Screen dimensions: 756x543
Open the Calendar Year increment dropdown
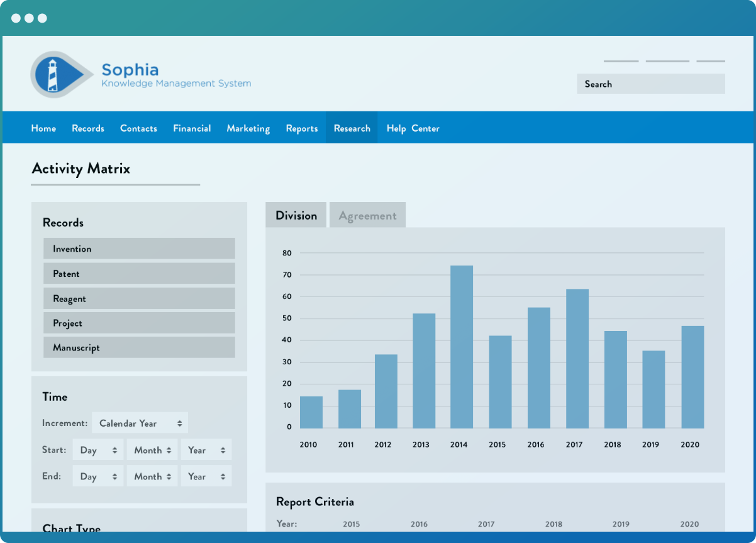coord(140,422)
